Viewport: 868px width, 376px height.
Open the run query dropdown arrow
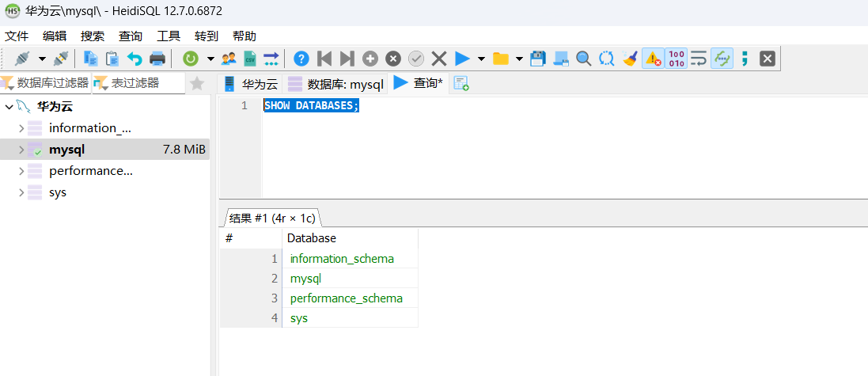tap(481, 59)
